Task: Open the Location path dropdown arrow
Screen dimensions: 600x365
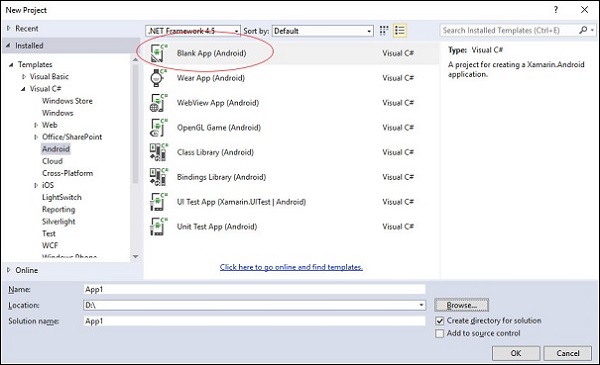Action: pyautogui.click(x=421, y=305)
